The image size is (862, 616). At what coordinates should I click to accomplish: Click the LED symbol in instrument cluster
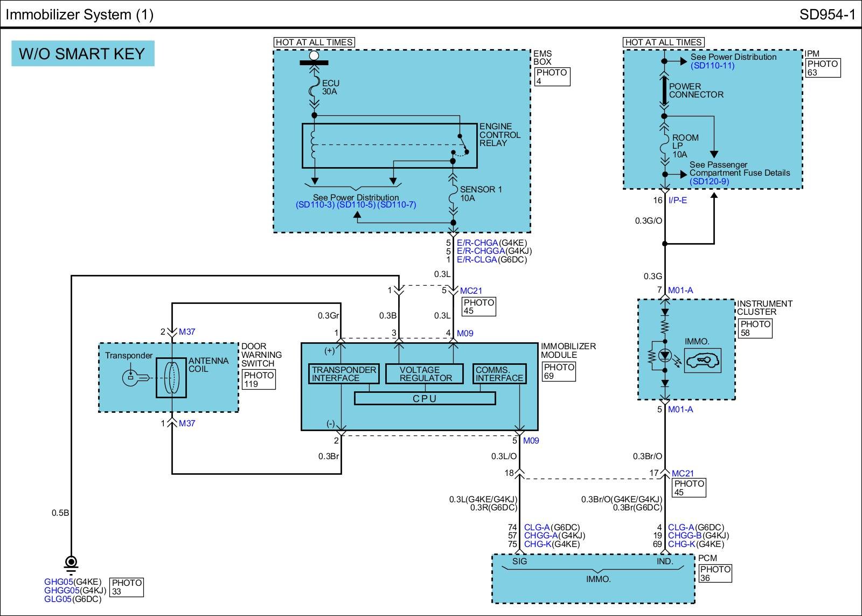pyautogui.click(x=665, y=356)
